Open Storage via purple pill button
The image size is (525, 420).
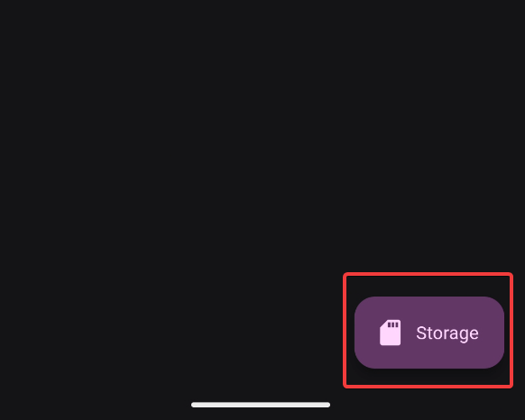point(429,333)
